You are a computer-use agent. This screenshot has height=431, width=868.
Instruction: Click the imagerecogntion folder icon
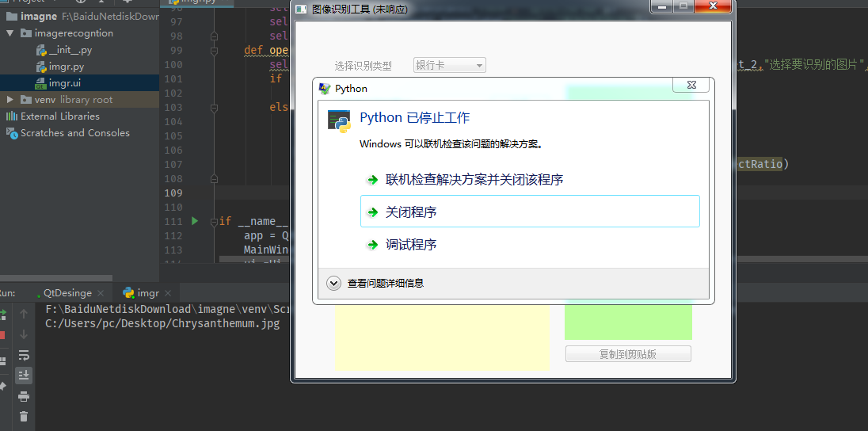pyautogui.click(x=26, y=33)
